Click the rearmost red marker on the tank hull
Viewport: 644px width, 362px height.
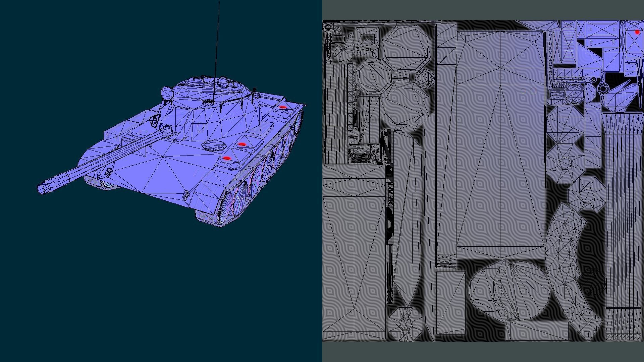pos(283,107)
